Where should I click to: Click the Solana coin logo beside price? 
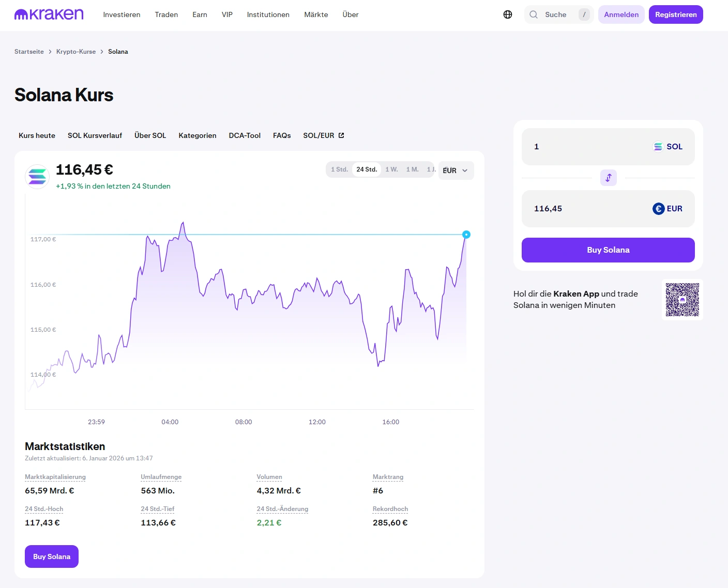point(37,177)
